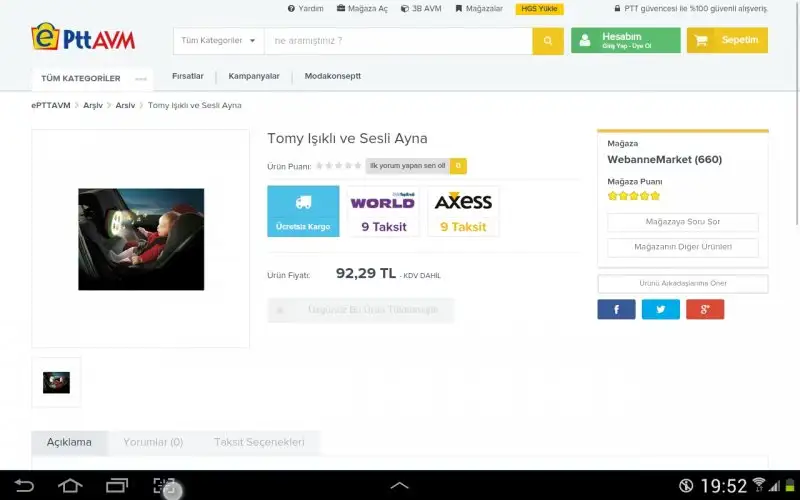Share product on Google Plus
The width and height of the screenshot is (800, 500).
(x=705, y=309)
